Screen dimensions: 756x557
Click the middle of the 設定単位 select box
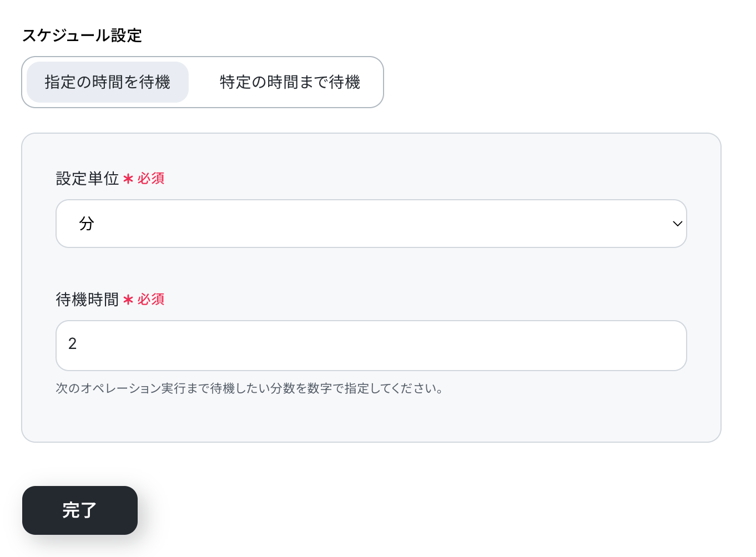pyautogui.click(x=371, y=224)
